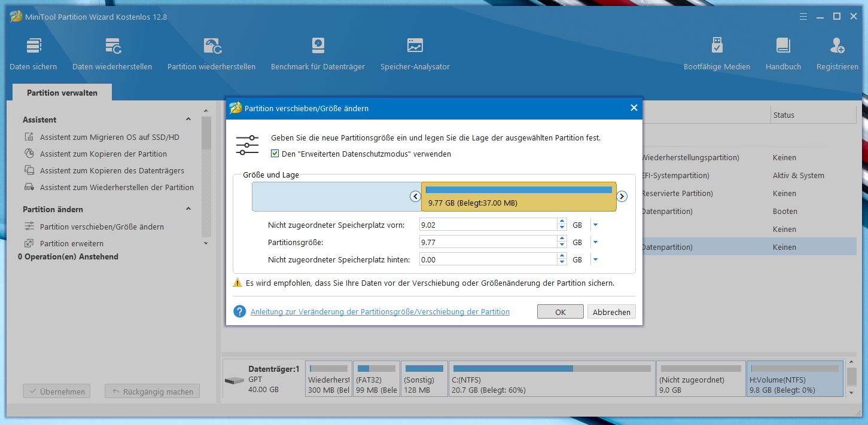868x425 pixels.
Task: Click the yellow partition block in size bar
Action: 519,197
